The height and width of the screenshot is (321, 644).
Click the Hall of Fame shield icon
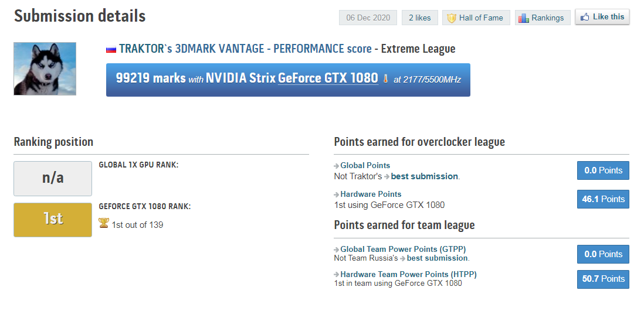point(452,18)
